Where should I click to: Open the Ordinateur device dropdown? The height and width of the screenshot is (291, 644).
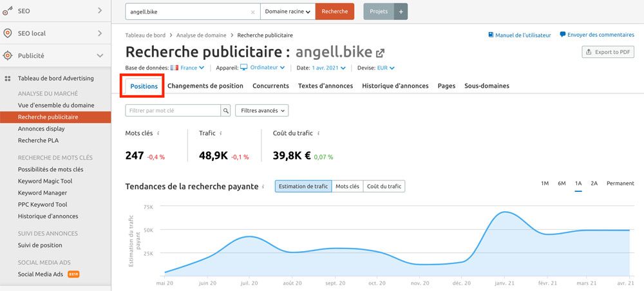click(x=267, y=68)
